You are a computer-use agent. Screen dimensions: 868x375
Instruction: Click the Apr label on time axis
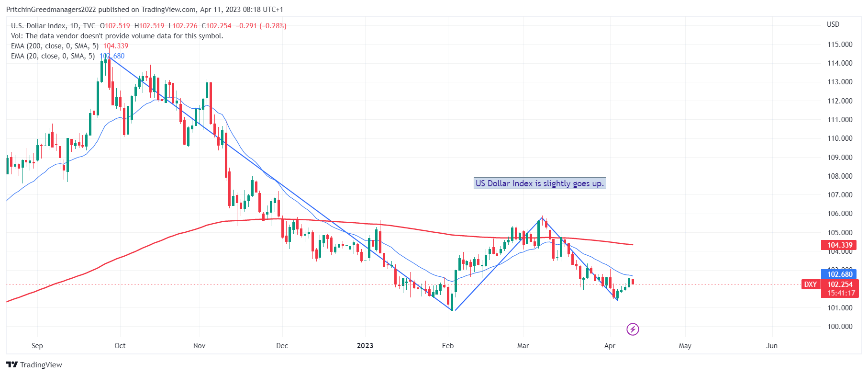click(610, 346)
